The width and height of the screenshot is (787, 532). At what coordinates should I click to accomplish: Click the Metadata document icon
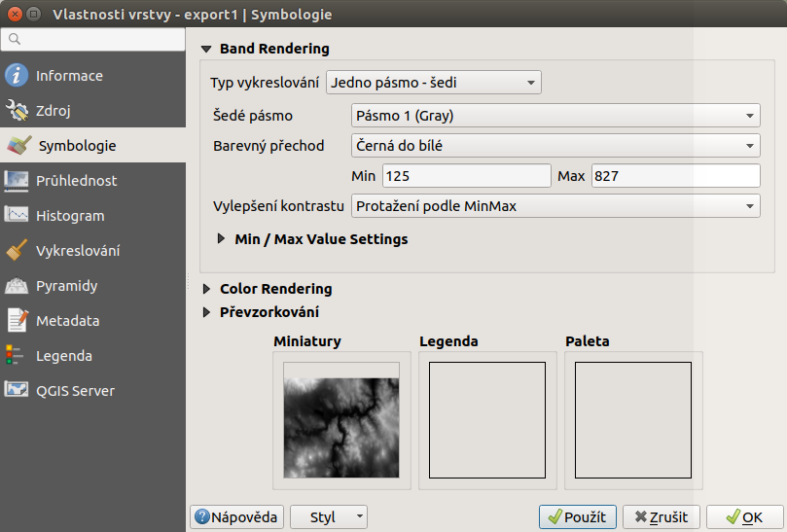click(18, 320)
